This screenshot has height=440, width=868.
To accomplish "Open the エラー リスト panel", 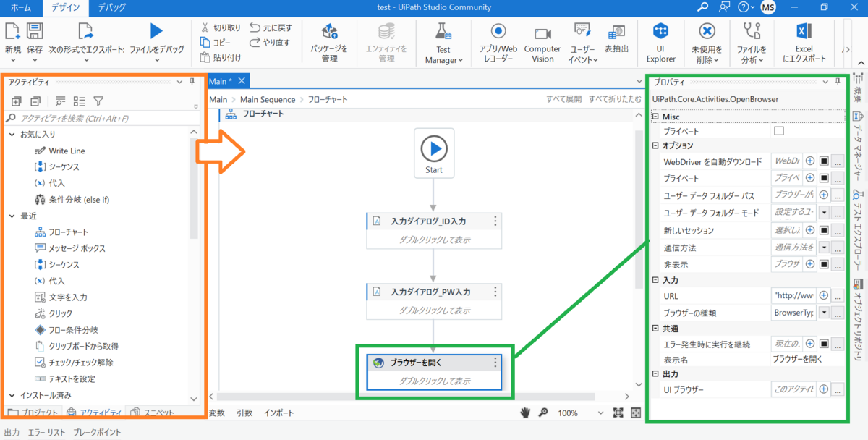I will (x=46, y=432).
